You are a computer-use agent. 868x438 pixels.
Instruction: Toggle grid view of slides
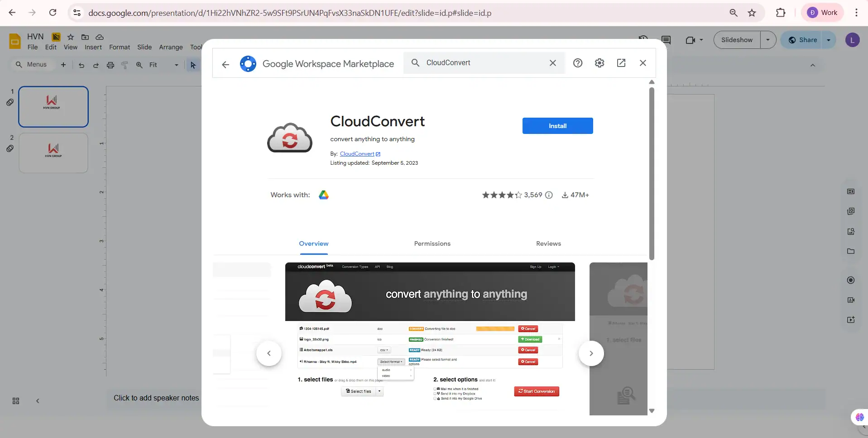[x=15, y=400]
